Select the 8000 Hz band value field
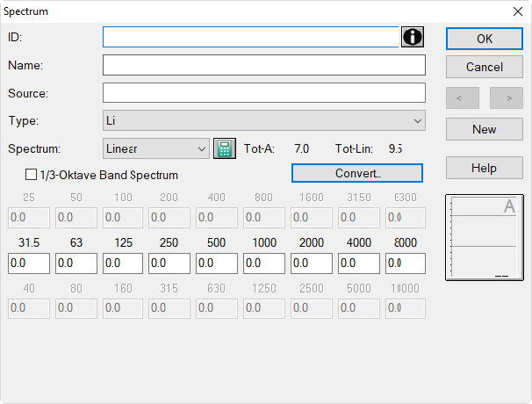This screenshot has height=404, width=532. click(x=406, y=263)
